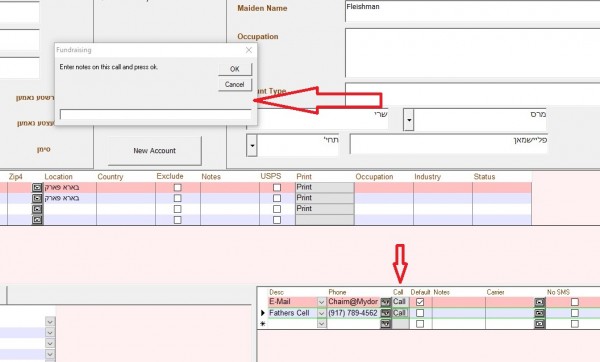Click the Call button for Fathers Cell
The image size is (600, 362).
tap(400, 313)
